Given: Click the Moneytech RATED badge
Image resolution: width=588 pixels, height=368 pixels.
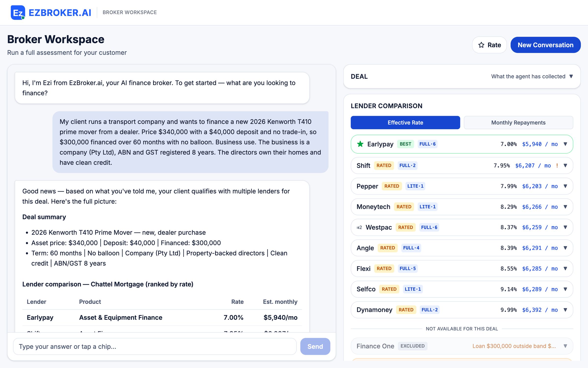Looking at the screenshot, I should (404, 207).
